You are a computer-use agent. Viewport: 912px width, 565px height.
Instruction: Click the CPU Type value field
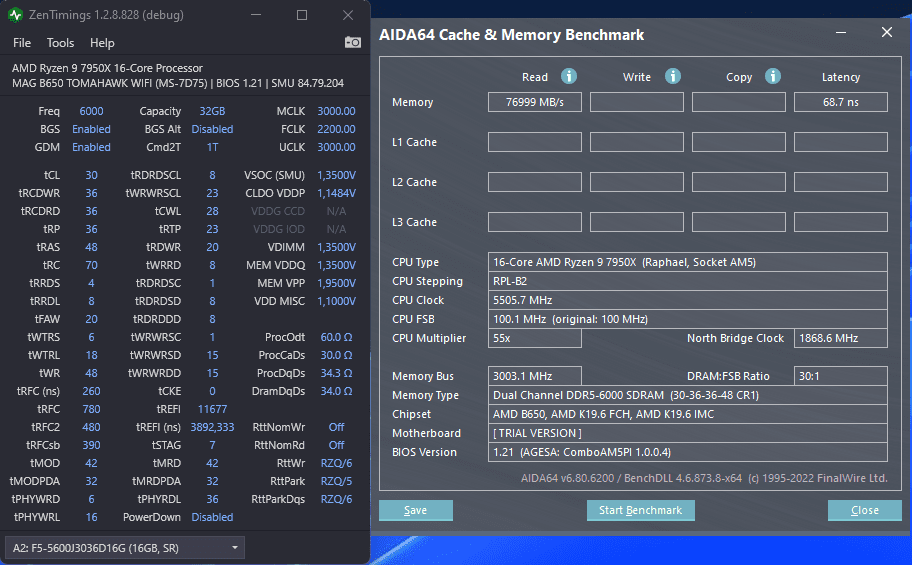click(x=687, y=262)
